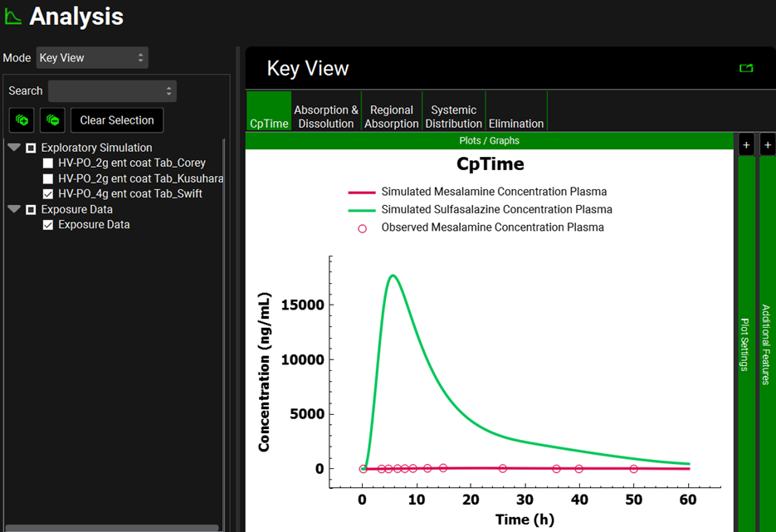Check HV-PO_2g ent coat Tab_Corey

coord(48,164)
